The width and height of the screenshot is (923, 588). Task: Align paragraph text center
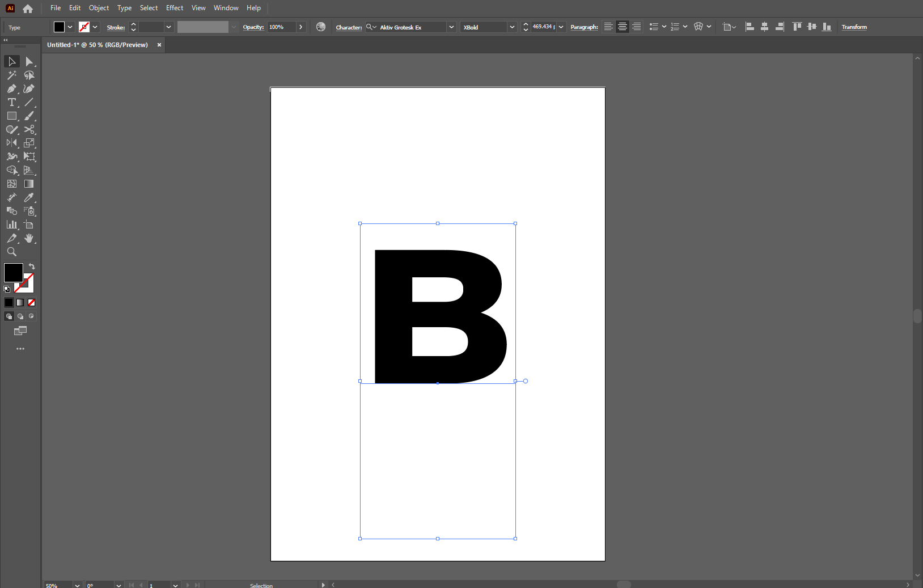pyautogui.click(x=623, y=27)
